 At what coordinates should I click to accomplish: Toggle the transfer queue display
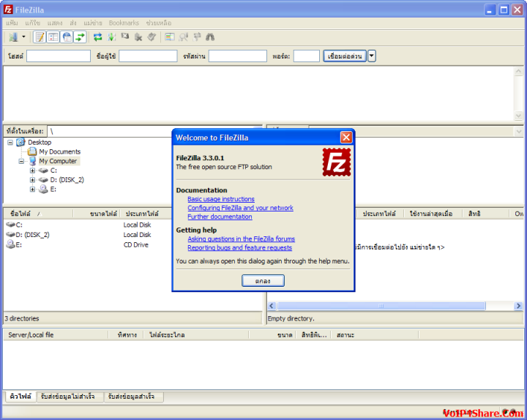(80, 37)
